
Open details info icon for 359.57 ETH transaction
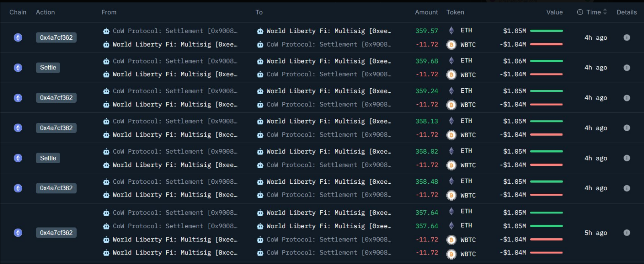click(x=626, y=38)
